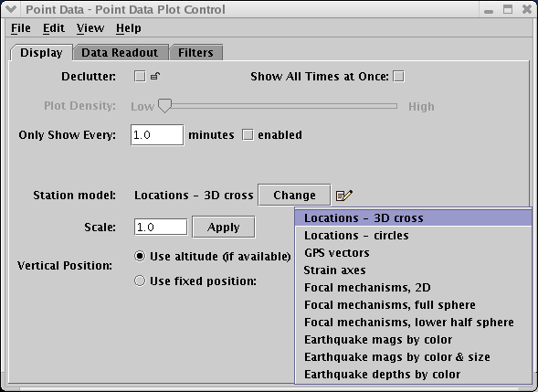This screenshot has width=538, height=392.
Task: Maximize the Point Data window
Action: pyautogui.click(x=508, y=9)
